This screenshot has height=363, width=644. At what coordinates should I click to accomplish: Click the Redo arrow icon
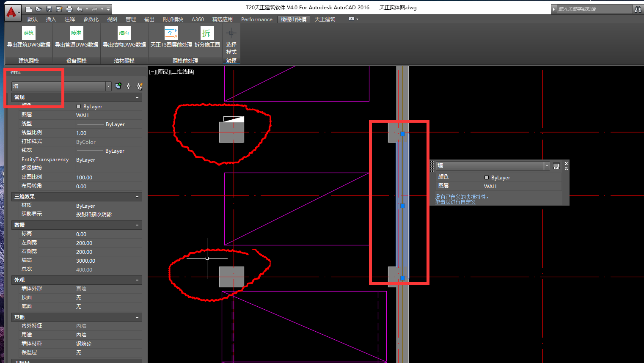click(x=95, y=9)
